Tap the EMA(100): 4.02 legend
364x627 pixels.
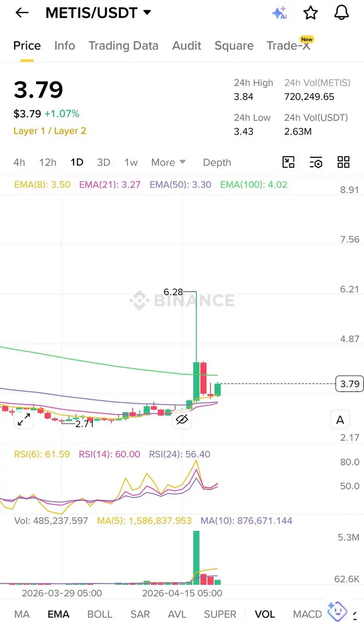253,184
